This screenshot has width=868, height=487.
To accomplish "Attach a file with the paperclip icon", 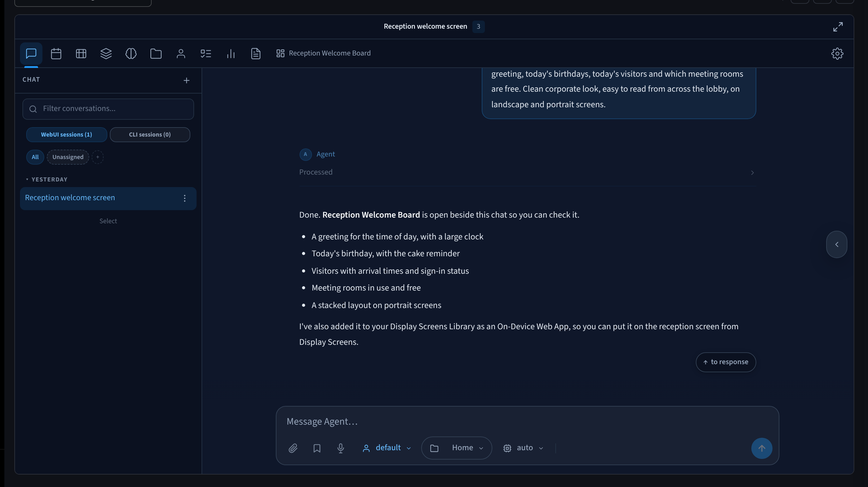I will [x=293, y=448].
